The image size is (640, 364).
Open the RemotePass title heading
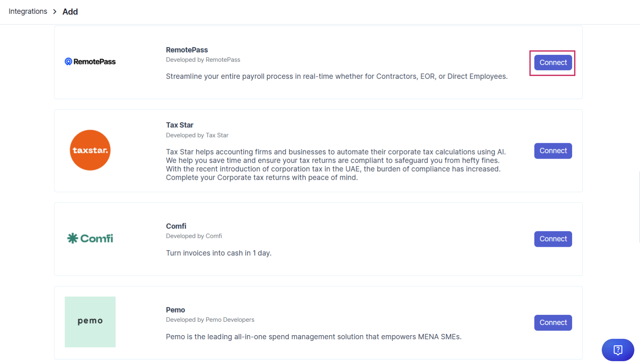pos(187,50)
